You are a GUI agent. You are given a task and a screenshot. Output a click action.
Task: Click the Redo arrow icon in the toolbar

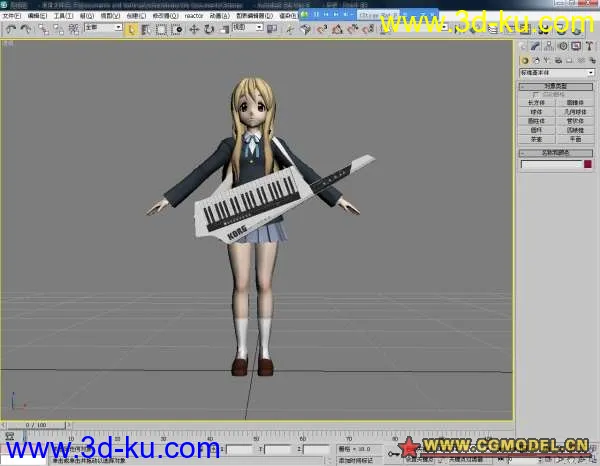(26, 29)
